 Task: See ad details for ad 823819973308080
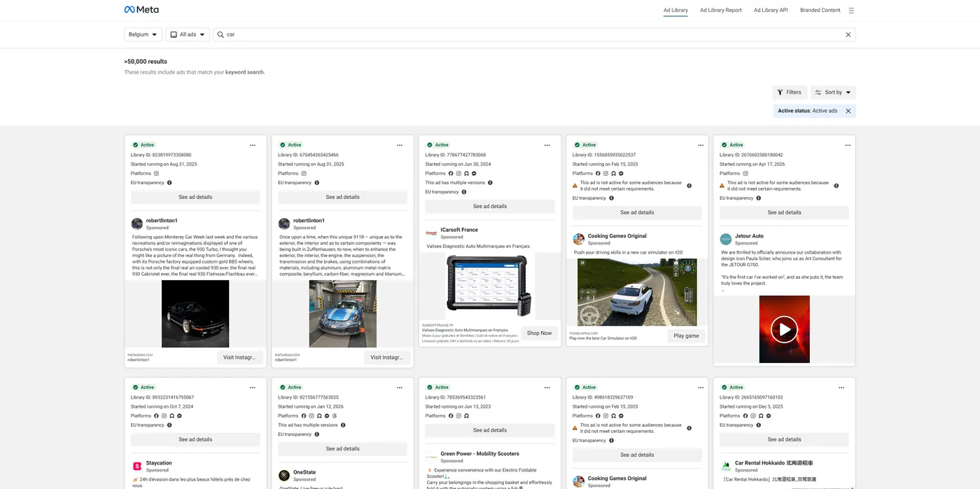coord(195,197)
